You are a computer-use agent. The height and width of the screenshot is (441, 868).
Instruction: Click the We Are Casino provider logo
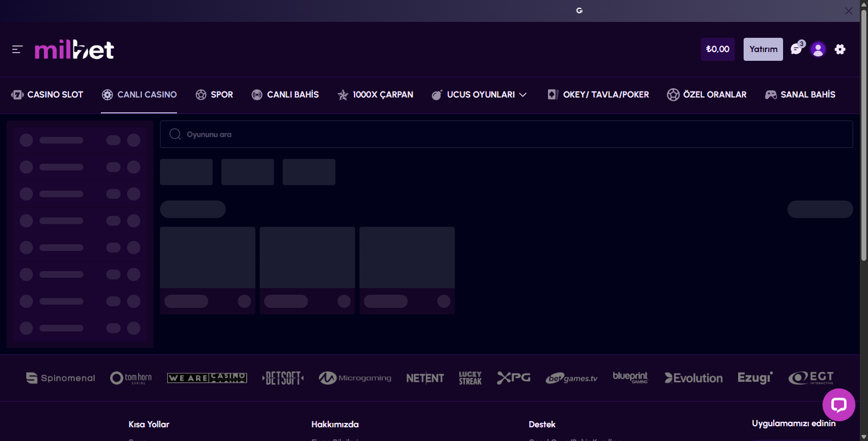click(x=207, y=378)
